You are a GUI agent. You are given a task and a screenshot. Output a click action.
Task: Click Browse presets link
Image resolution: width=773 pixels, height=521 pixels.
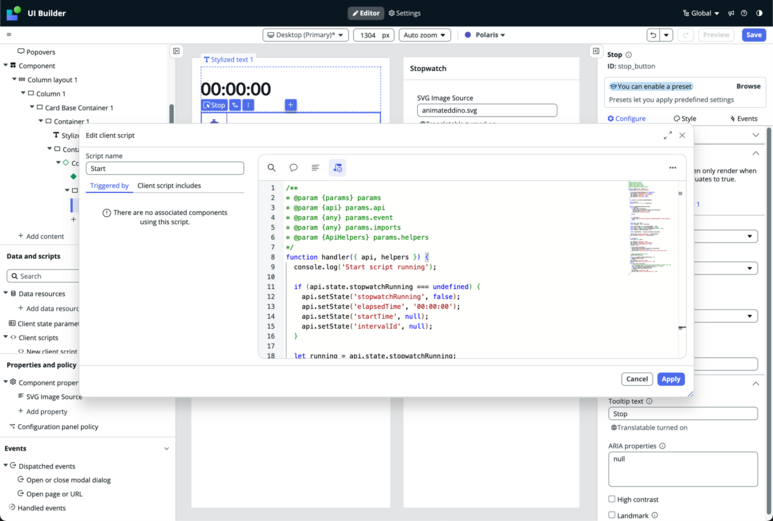coord(748,86)
